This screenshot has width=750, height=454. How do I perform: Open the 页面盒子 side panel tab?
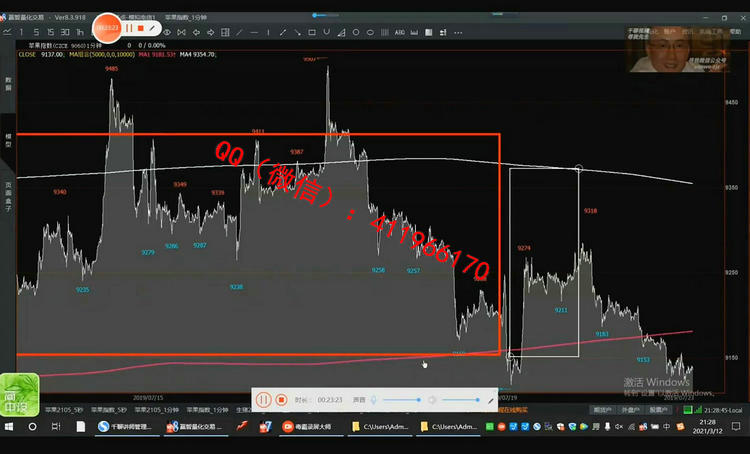[x=8, y=196]
